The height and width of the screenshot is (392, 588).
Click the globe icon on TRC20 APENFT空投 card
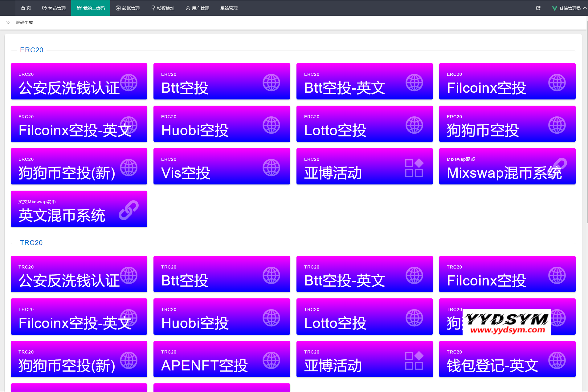pyautogui.click(x=271, y=360)
